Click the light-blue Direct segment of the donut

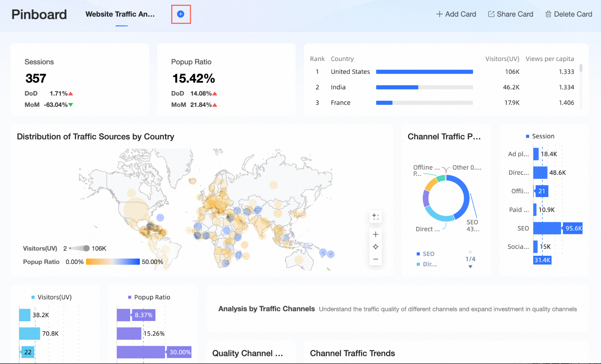438,215
